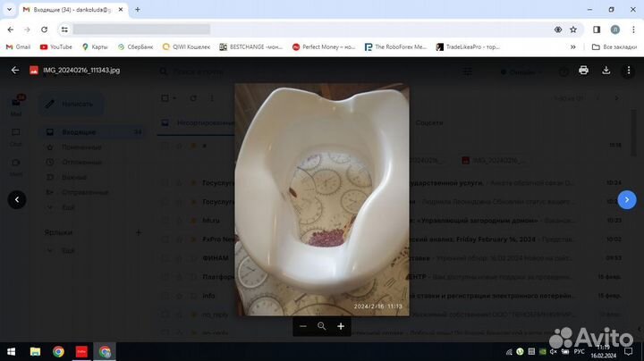Open the first Chrome taskbar icon
This screenshot has width=644, height=361.
pyautogui.click(x=58, y=351)
